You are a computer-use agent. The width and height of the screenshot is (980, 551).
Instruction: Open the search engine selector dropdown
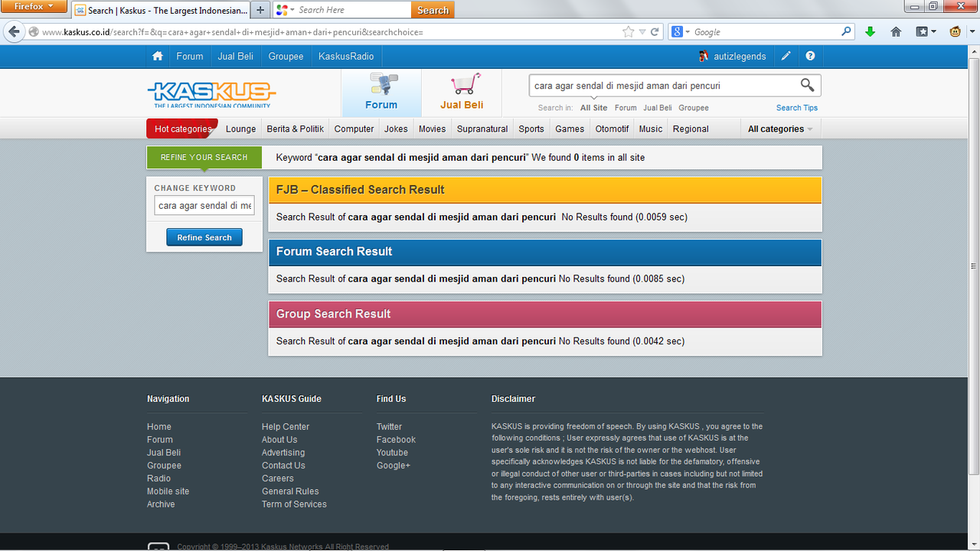click(x=688, y=32)
